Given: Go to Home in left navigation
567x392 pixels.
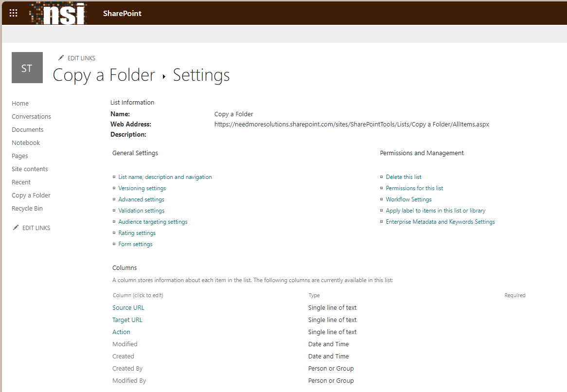Looking at the screenshot, I should (x=20, y=104).
